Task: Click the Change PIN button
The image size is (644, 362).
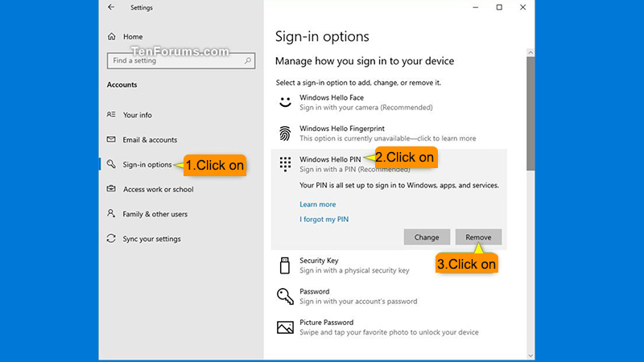Action: click(x=427, y=237)
